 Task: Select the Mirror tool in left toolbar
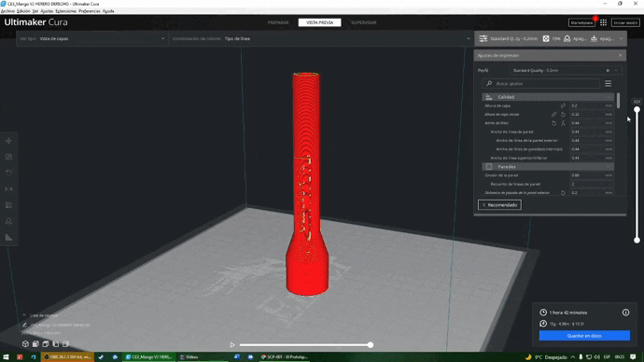8,188
